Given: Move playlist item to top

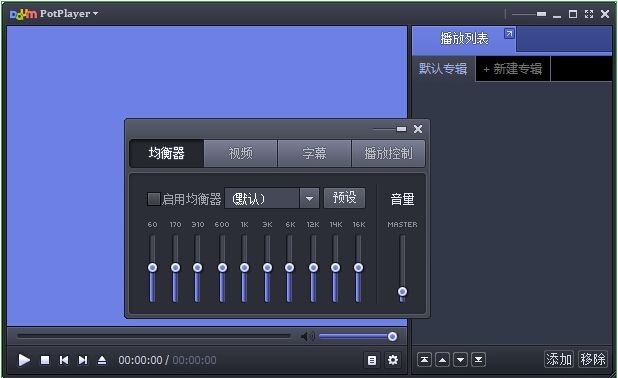Looking at the screenshot, I should (x=424, y=360).
